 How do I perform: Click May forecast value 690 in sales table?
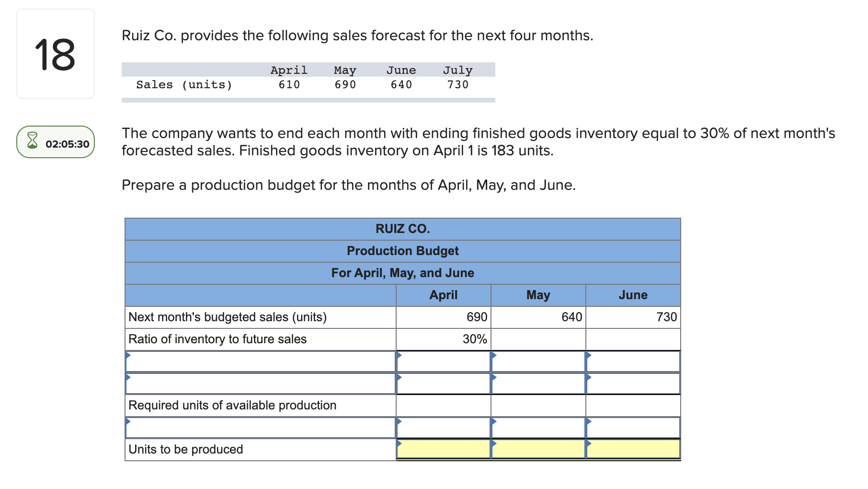click(x=345, y=85)
